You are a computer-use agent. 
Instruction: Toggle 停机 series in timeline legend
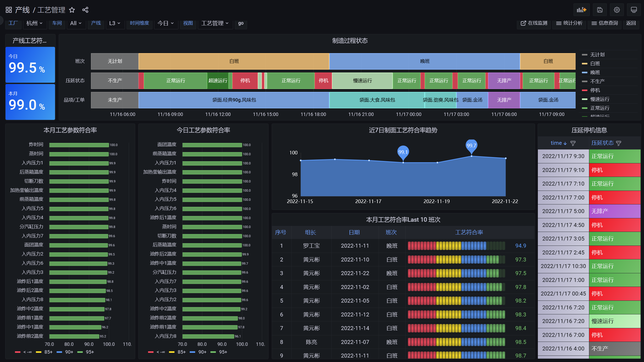coord(595,90)
